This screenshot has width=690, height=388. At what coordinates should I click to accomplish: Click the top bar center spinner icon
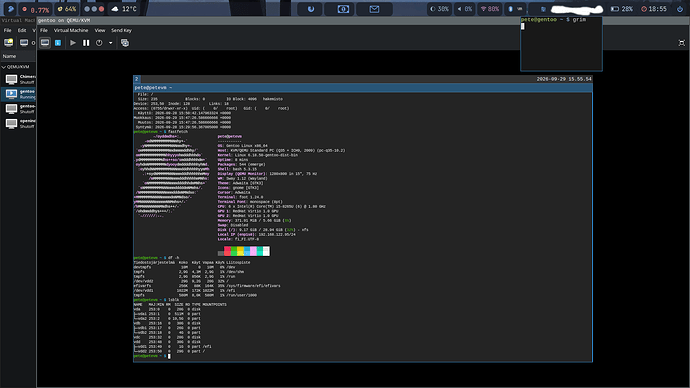tap(311, 9)
